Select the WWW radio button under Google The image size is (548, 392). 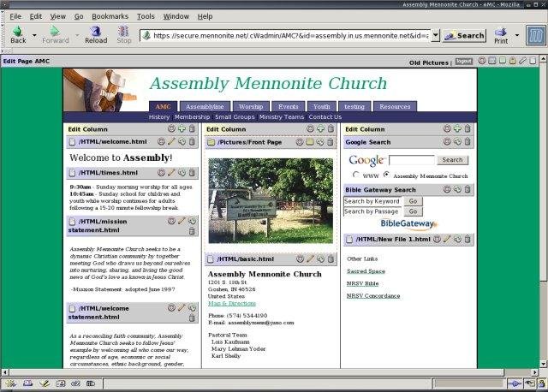pyautogui.click(x=356, y=175)
